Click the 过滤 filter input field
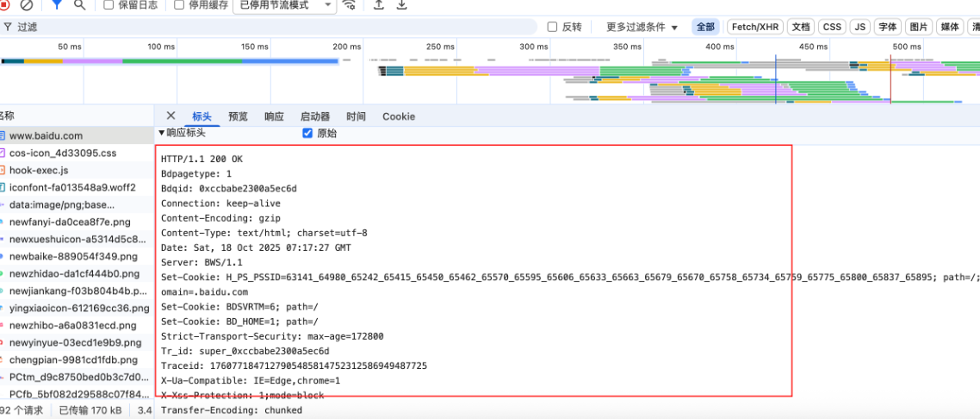The height and width of the screenshot is (419, 980). coord(269,27)
